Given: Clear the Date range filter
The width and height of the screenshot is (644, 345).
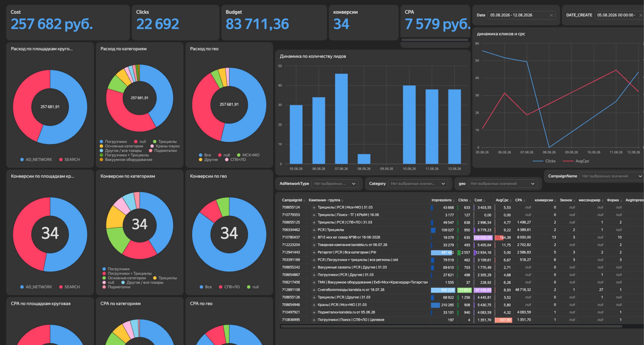Looking at the screenshot, I should [551, 15].
